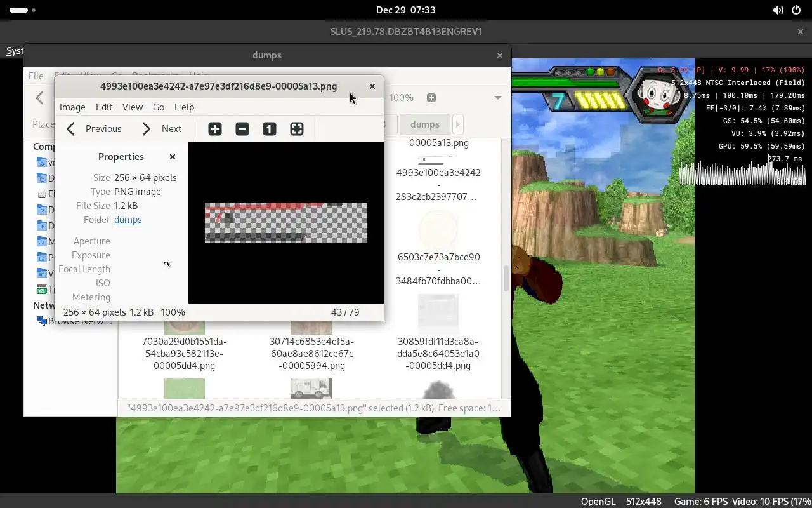Click Browse Network in sidebar
812x508 pixels.
click(x=75, y=321)
